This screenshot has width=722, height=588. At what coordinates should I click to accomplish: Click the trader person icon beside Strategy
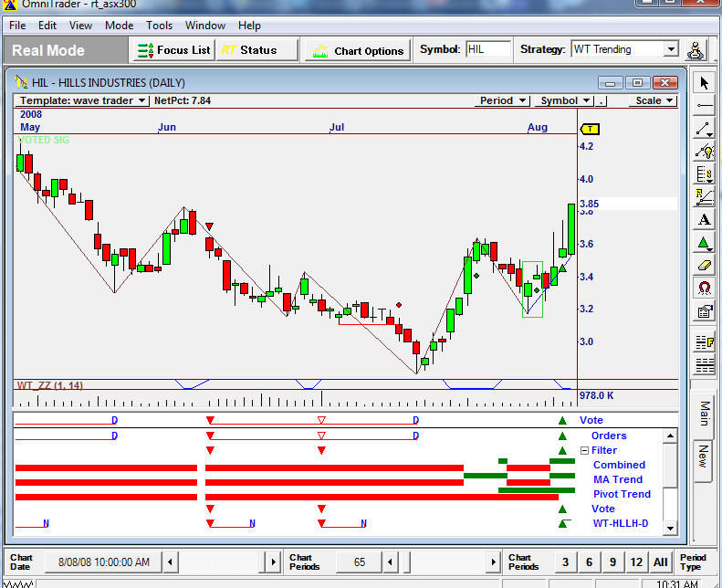coord(696,49)
